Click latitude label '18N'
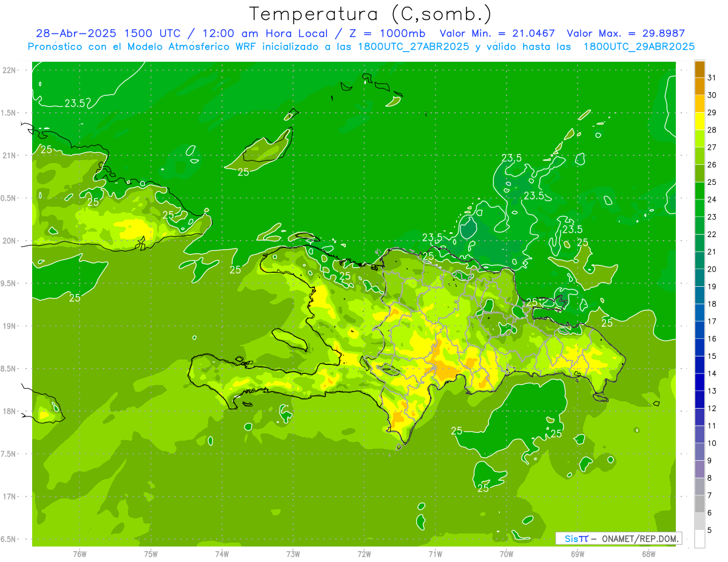This screenshot has width=728, height=562. [10, 412]
